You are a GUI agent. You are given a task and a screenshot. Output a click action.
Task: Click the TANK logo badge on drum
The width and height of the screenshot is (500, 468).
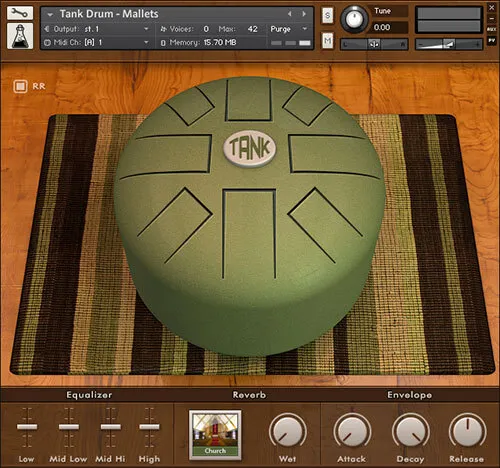pyautogui.click(x=249, y=148)
